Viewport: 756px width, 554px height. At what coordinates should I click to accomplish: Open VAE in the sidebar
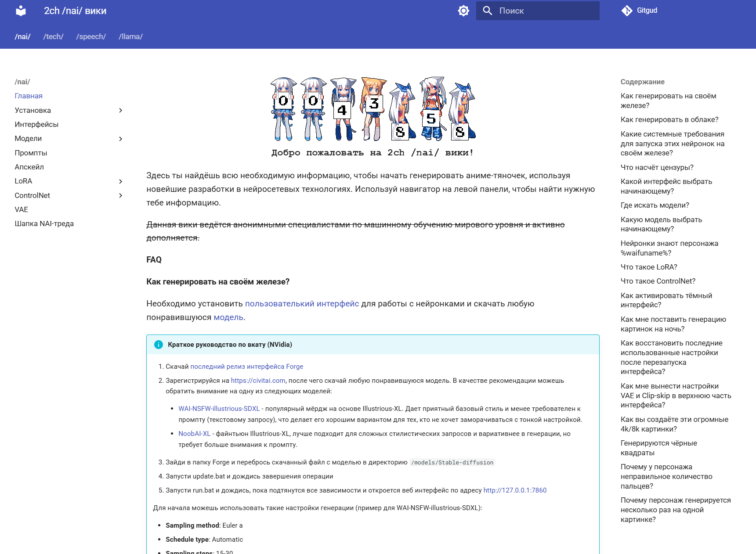(x=22, y=209)
